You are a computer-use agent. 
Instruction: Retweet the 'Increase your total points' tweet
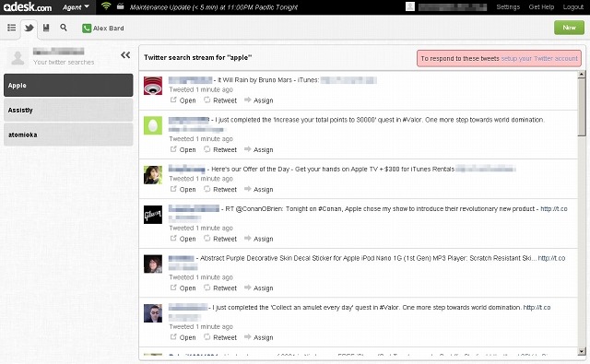coord(220,149)
